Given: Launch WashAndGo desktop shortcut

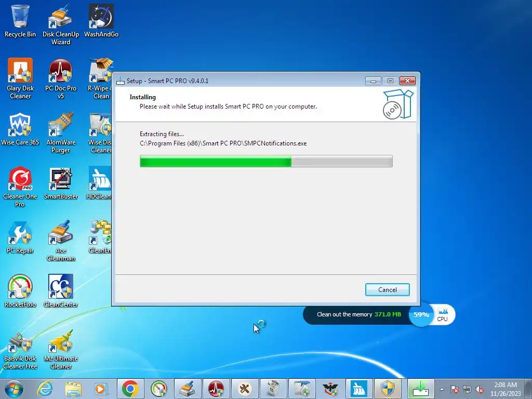Looking at the screenshot, I should pos(101,21).
